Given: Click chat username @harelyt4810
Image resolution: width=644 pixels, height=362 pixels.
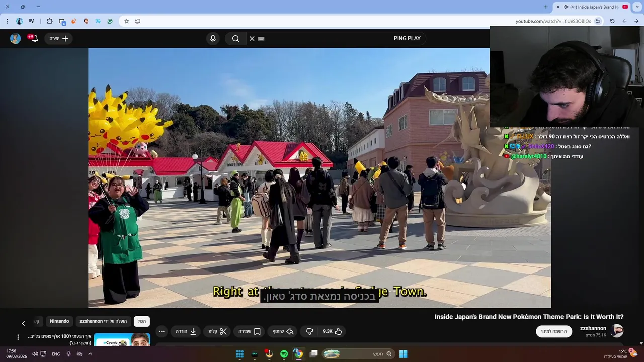Looking at the screenshot, I should pos(528,156).
